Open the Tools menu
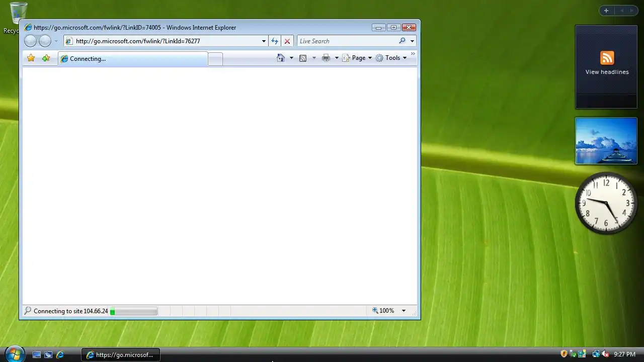The width and height of the screenshot is (644, 362). (391, 58)
